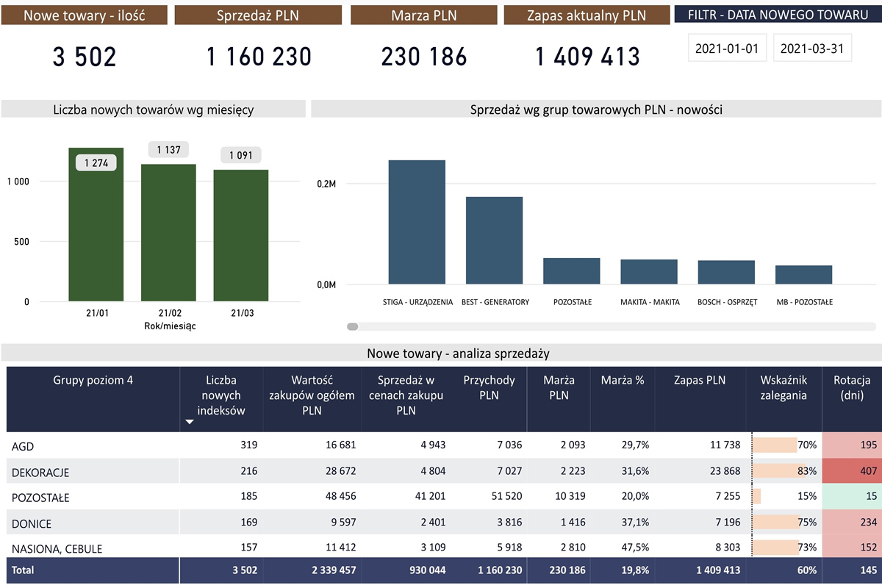Viewport: 882px width, 588px height.
Task: Click the red 407 rotation cell
Action: point(852,471)
